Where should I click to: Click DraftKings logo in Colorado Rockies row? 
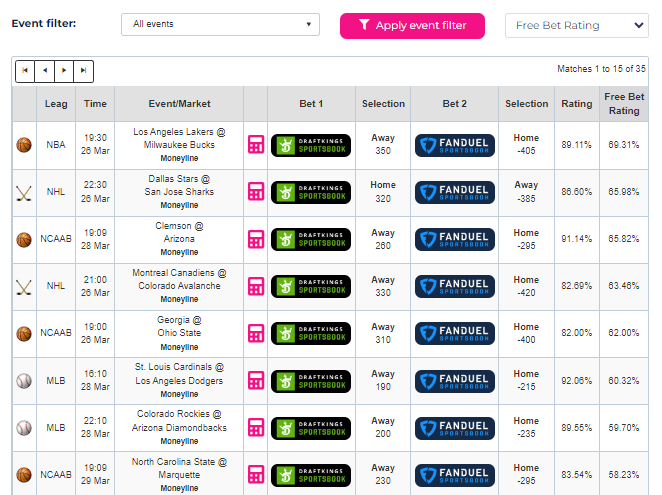pos(311,428)
